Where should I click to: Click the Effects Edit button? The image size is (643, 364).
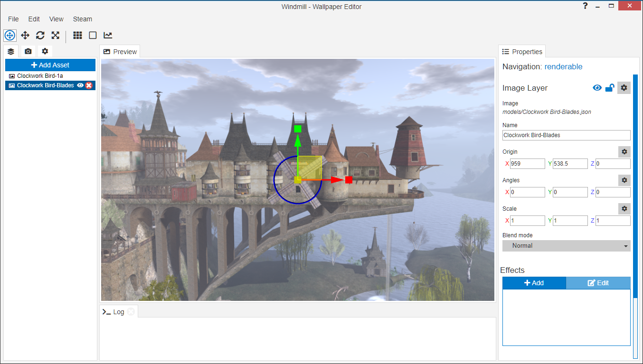tap(598, 283)
